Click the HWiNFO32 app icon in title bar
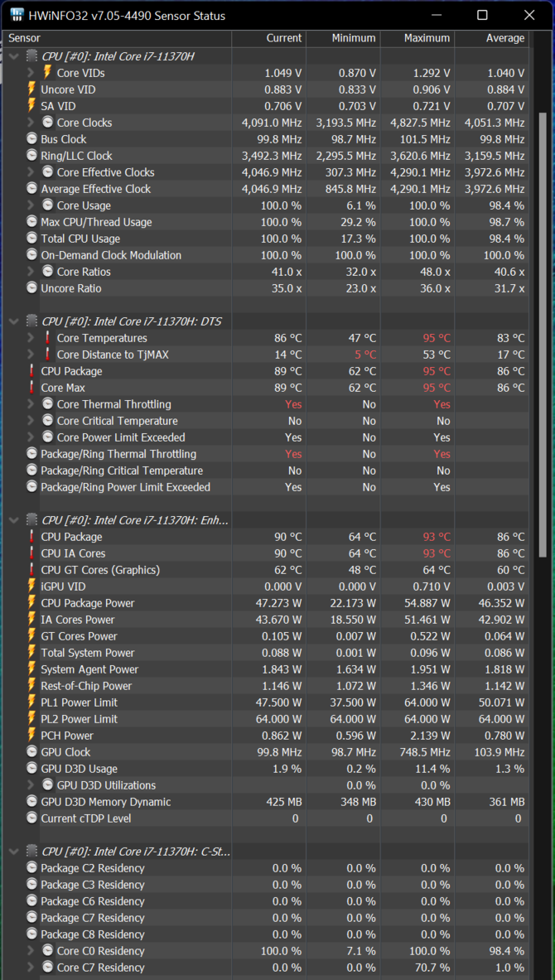 pos(17,15)
